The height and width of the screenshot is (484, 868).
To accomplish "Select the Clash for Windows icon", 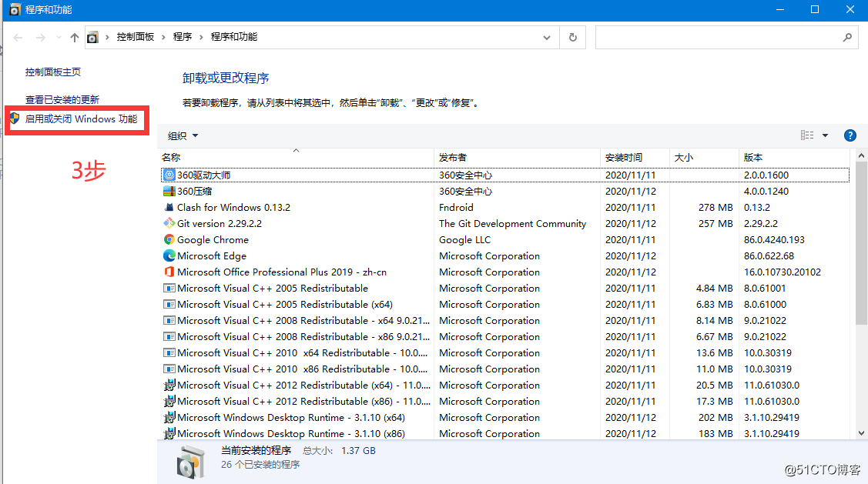I will tap(169, 208).
